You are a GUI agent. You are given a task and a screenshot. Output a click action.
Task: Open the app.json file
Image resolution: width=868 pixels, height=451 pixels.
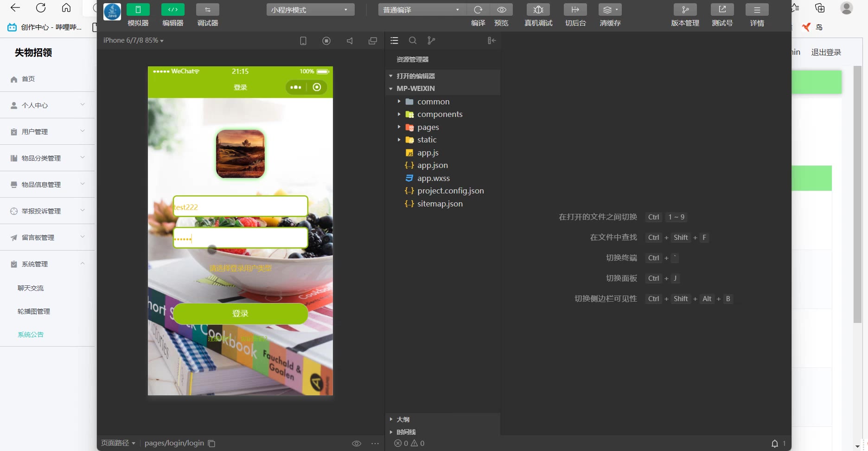click(x=443, y=165)
